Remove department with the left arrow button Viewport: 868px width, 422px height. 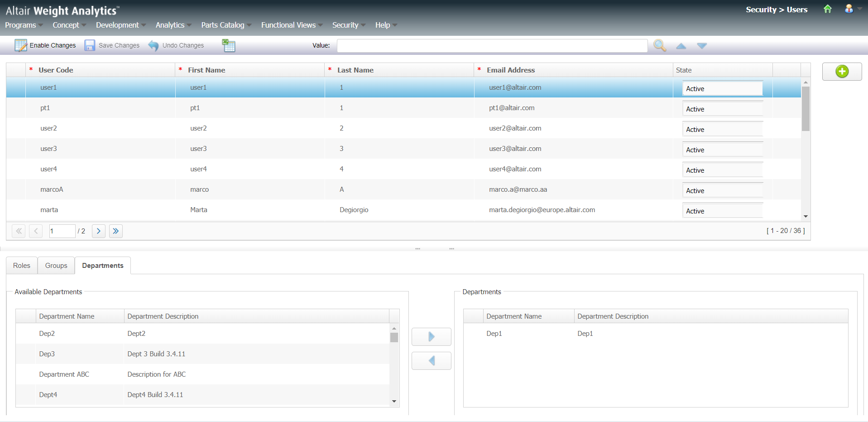coord(431,361)
